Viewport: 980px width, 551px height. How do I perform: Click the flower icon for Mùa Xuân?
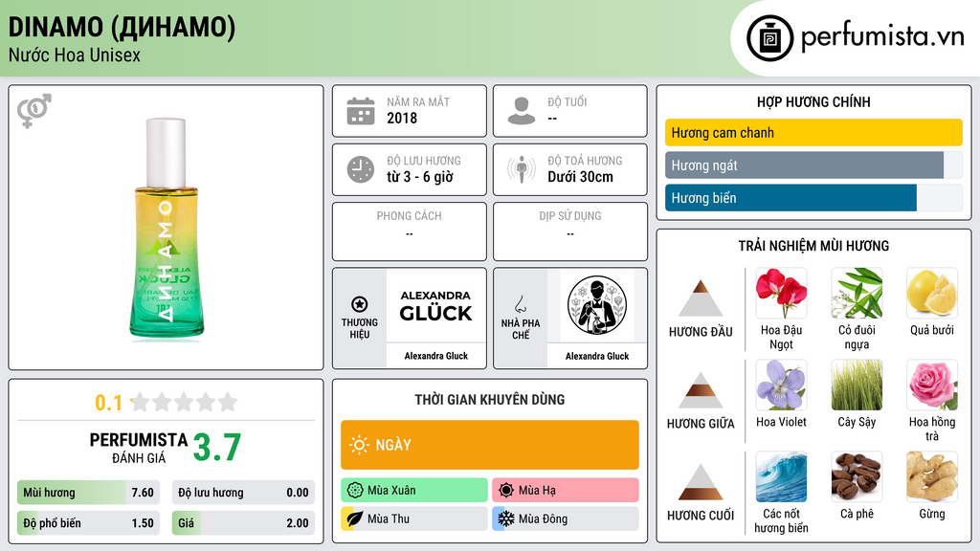(354, 491)
